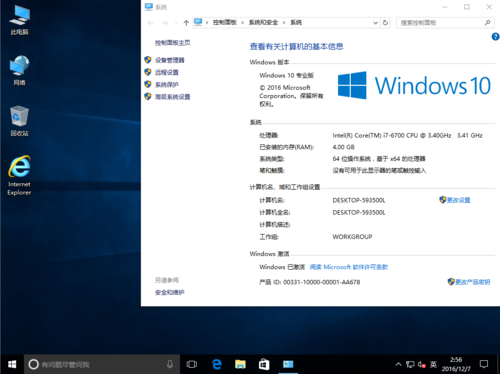
Task: Click the computer icon in the address bar
Action: tap(198, 22)
